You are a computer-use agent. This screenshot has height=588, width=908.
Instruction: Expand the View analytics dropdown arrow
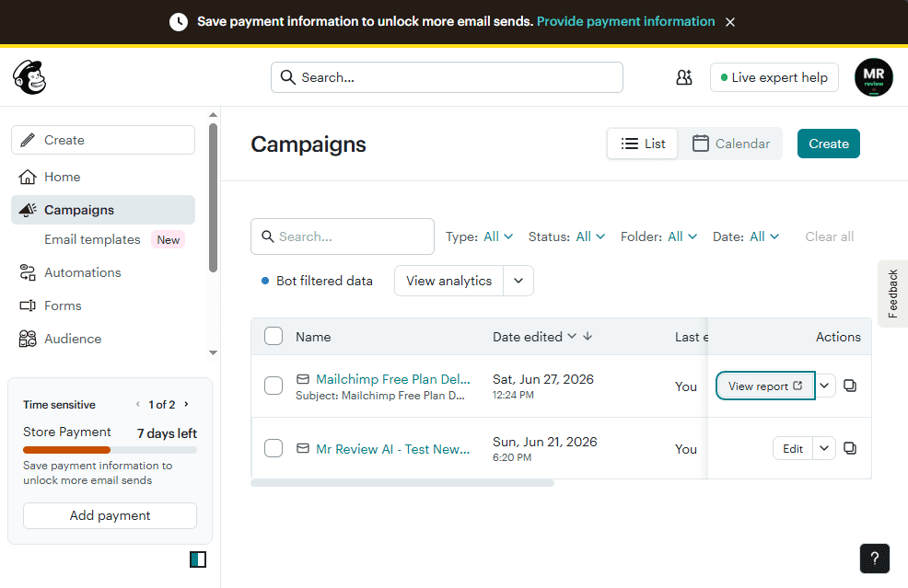(518, 281)
